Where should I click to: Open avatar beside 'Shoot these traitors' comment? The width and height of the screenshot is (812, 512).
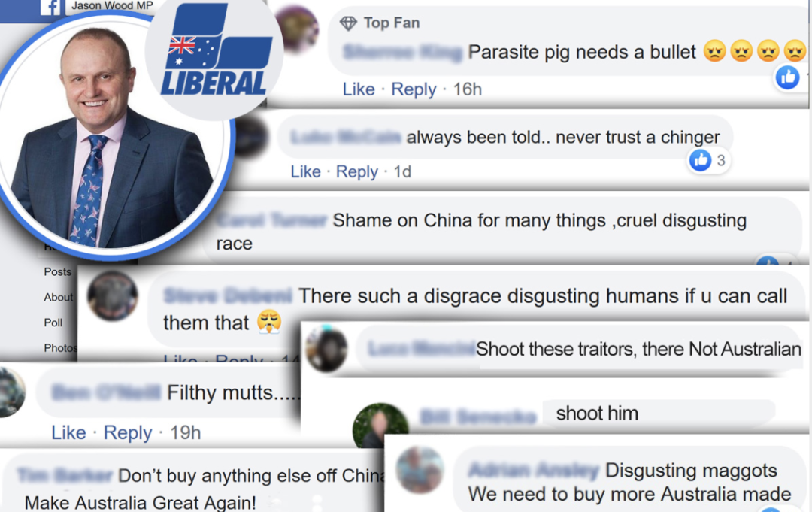tap(326, 349)
